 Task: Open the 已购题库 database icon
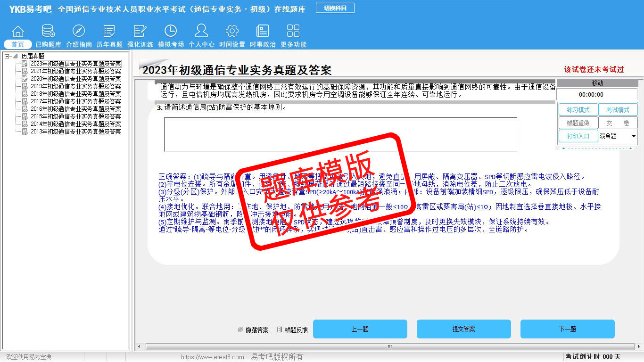click(x=48, y=32)
